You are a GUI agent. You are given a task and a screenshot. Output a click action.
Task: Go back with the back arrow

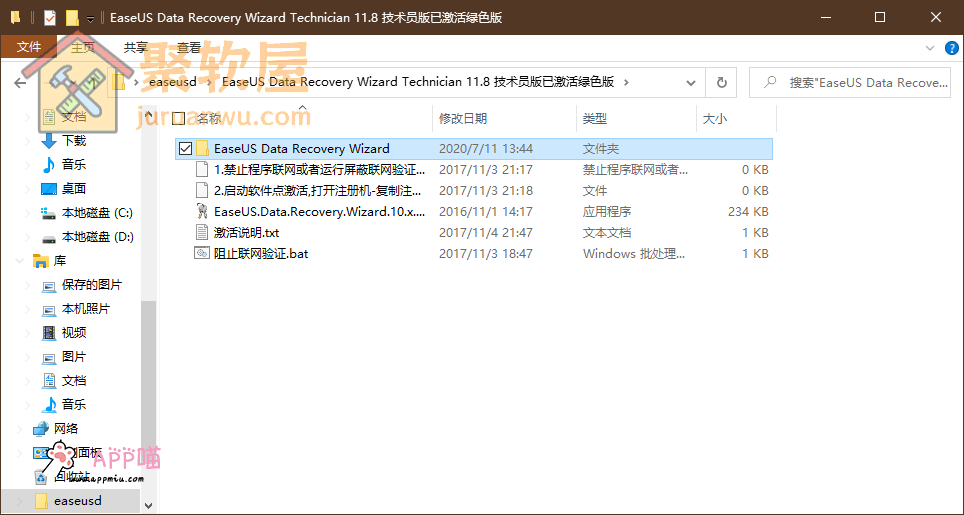coord(20,82)
